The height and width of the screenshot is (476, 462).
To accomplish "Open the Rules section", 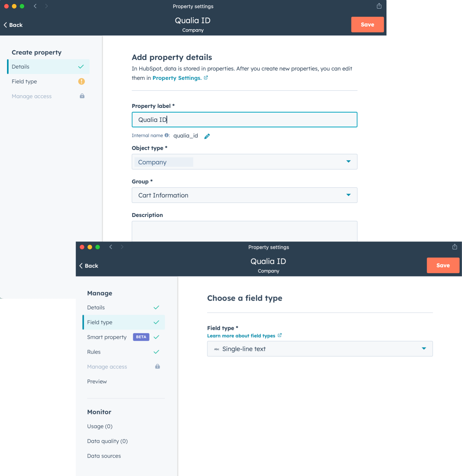I will (94, 352).
